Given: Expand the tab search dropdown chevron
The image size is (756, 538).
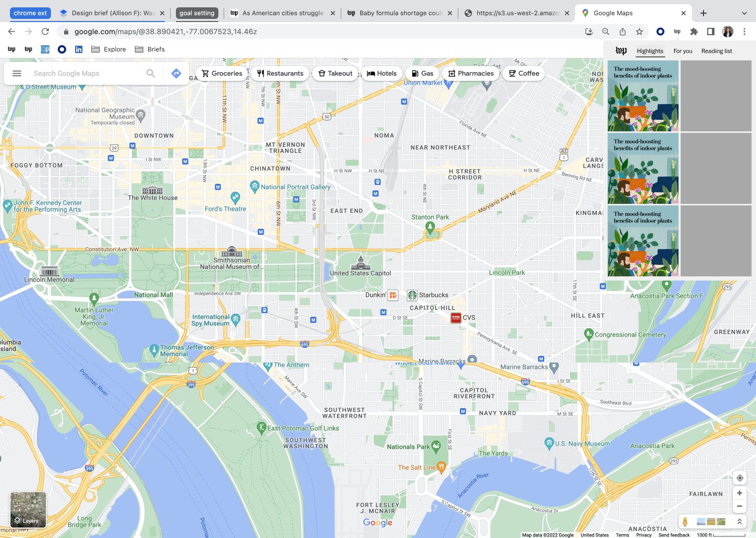Looking at the screenshot, I should point(744,13).
